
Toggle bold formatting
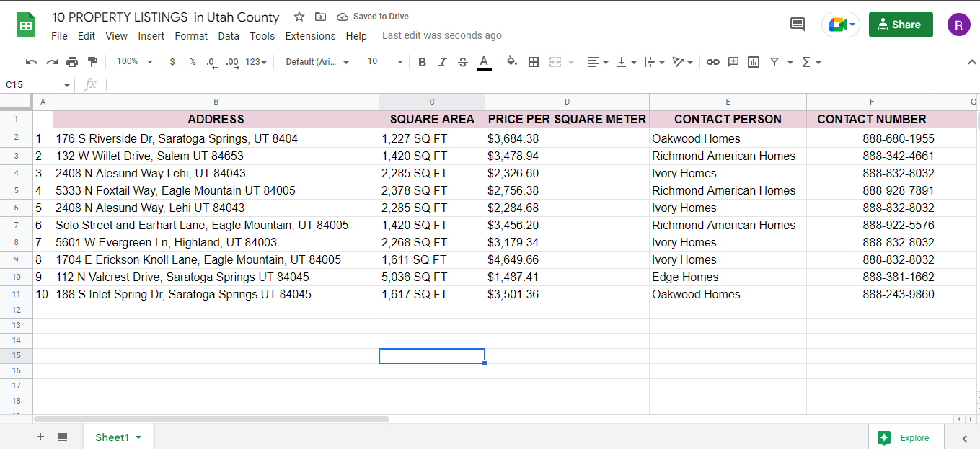coord(422,62)
